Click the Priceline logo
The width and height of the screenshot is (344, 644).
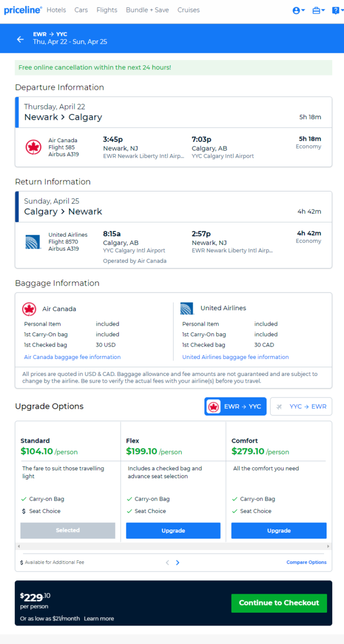[x=23, y=10]
